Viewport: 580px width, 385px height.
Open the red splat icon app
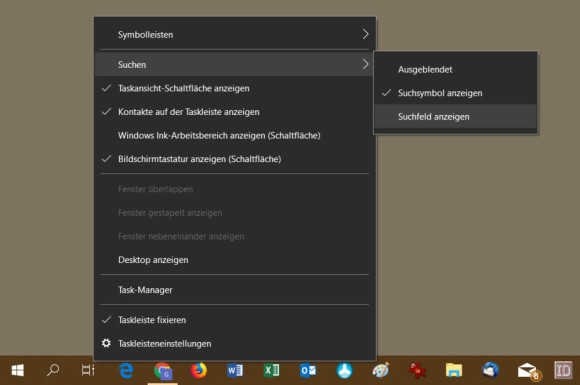(x=417, y=370)
